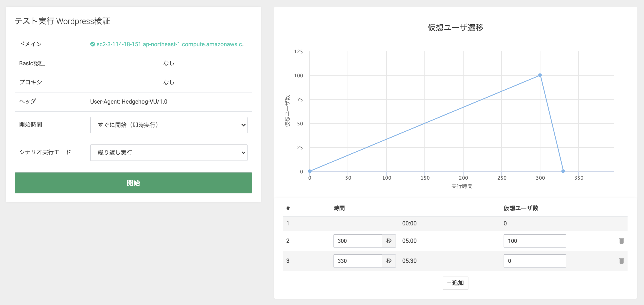Image resolution: width=644 pixels, height=305 pixels.
Task: Click the chart point at 330 seconds
Action: tap(563, 171)
